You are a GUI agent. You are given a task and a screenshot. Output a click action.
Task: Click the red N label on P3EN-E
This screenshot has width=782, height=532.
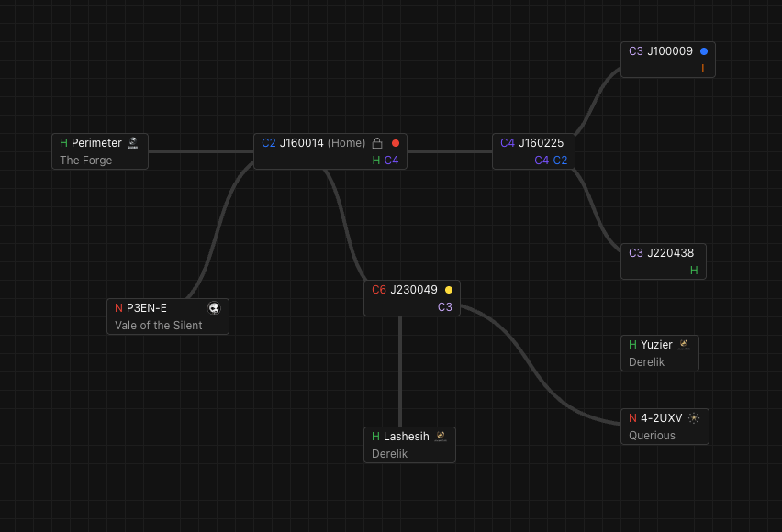point(118,308)
